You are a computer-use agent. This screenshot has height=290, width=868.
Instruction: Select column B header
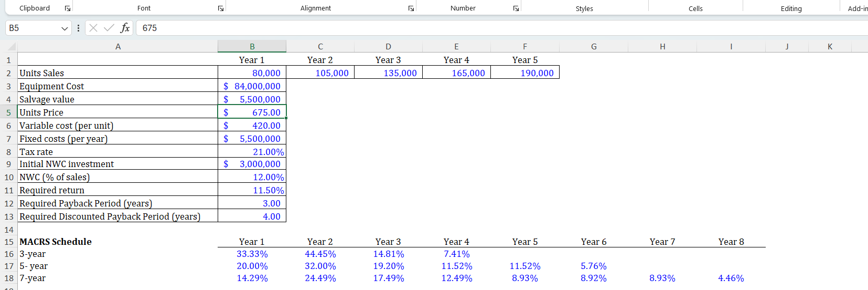click(252, 47)
